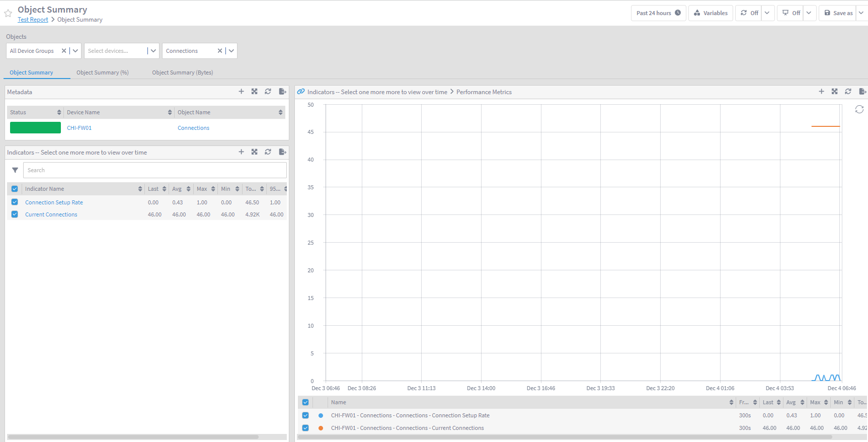
Task: Open Test Report breadcrumb link
Action: (x=33, y=20)
